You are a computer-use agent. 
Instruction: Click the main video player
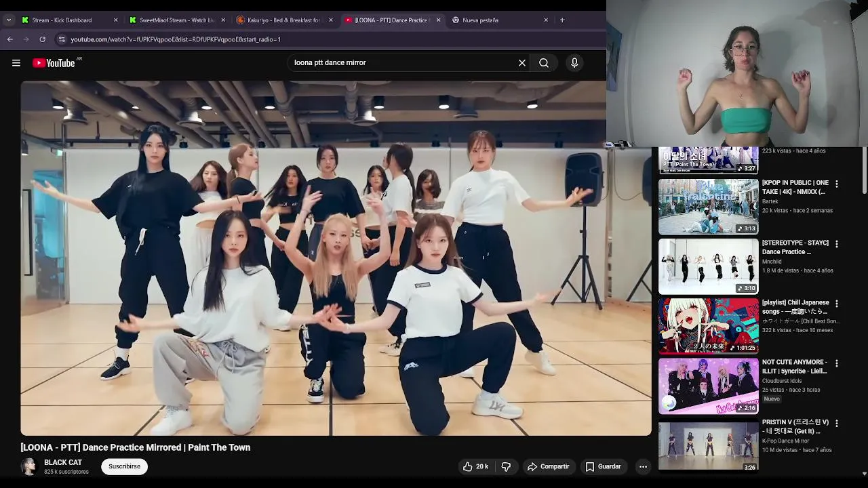click(x=336, y=258)
